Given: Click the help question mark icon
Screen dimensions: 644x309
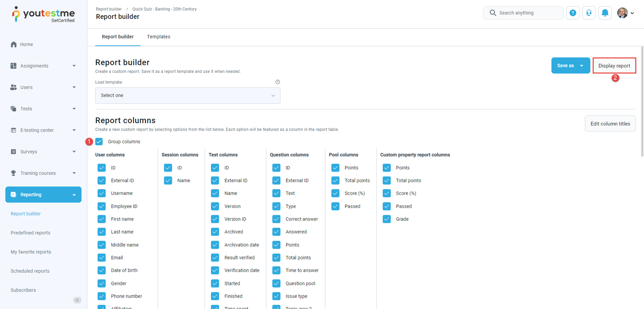Looking at the screenshot, I should tap(573, 13).
